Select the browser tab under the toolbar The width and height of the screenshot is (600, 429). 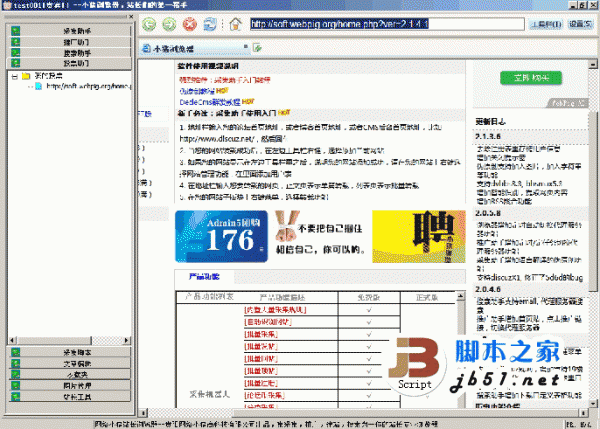[194, 49]
